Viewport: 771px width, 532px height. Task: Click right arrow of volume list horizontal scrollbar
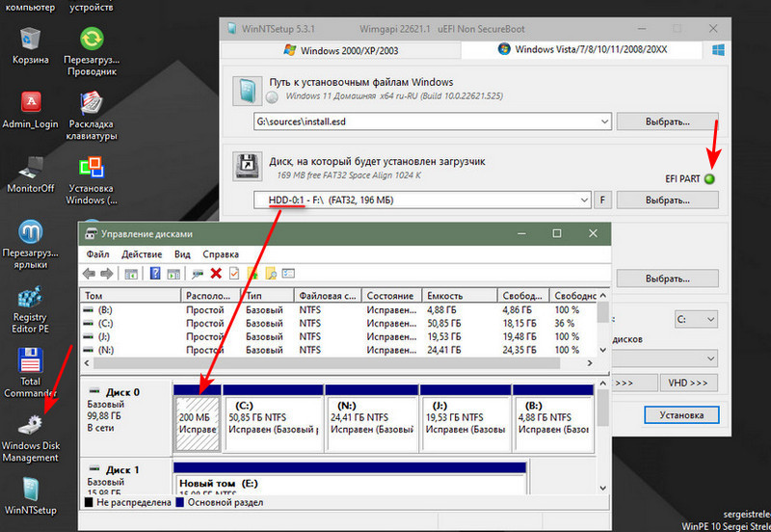pos(590,363)
